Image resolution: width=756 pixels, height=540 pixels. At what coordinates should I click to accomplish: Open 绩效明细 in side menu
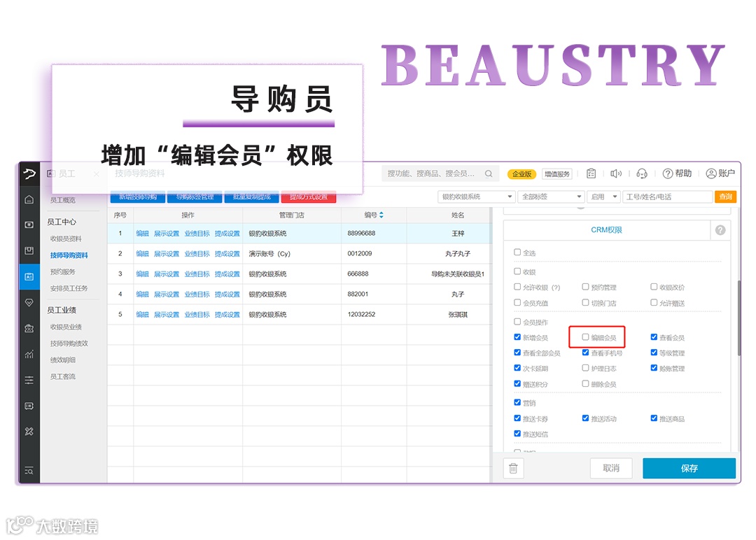point(63,360)
